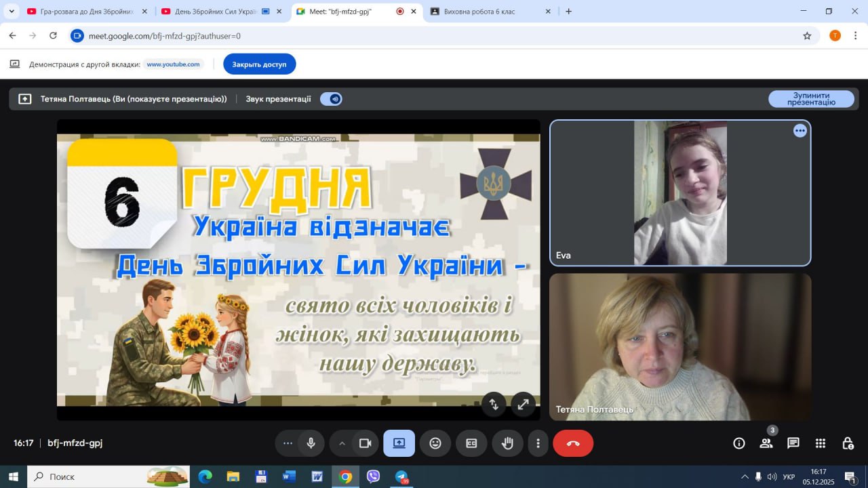868x488 pixels.
Task: Click the host controls lock icon
Action: 847,443
